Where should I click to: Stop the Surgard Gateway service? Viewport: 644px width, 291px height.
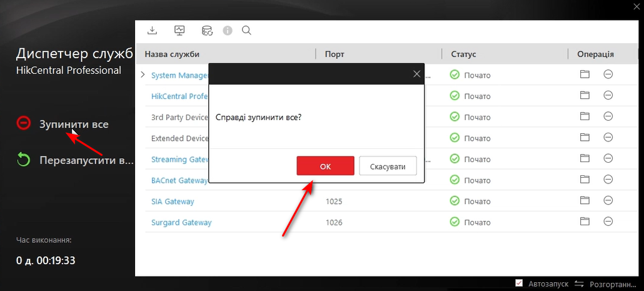(608, 222)
